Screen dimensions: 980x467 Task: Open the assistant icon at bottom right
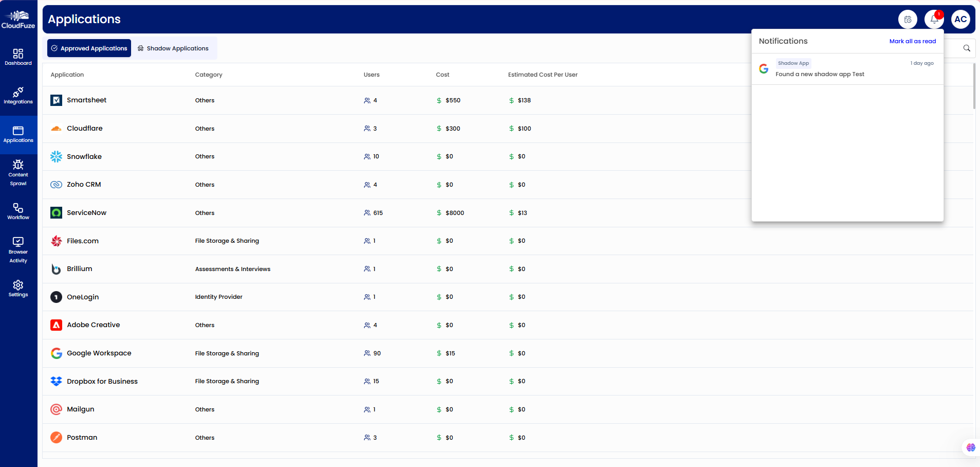(970, 447)
